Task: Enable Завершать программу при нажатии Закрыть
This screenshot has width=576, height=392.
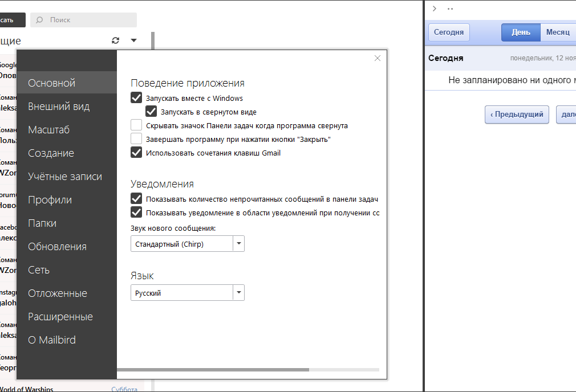Action: click(136, 138)
